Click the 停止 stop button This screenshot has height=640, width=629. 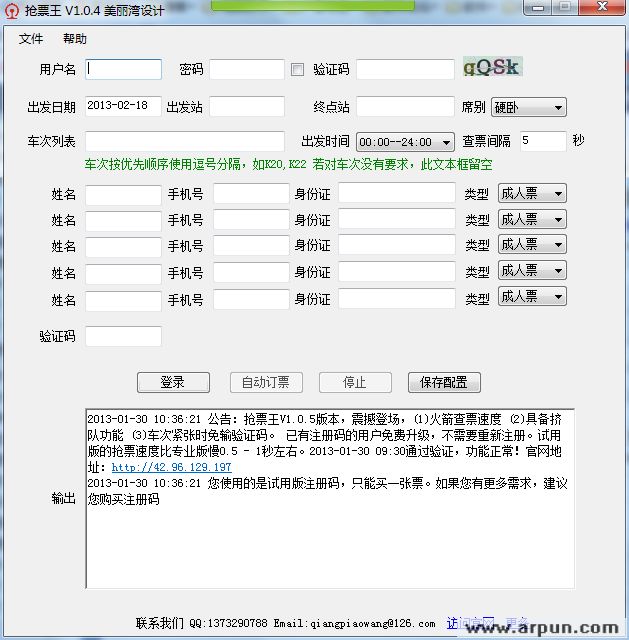(x=354, y=382)
